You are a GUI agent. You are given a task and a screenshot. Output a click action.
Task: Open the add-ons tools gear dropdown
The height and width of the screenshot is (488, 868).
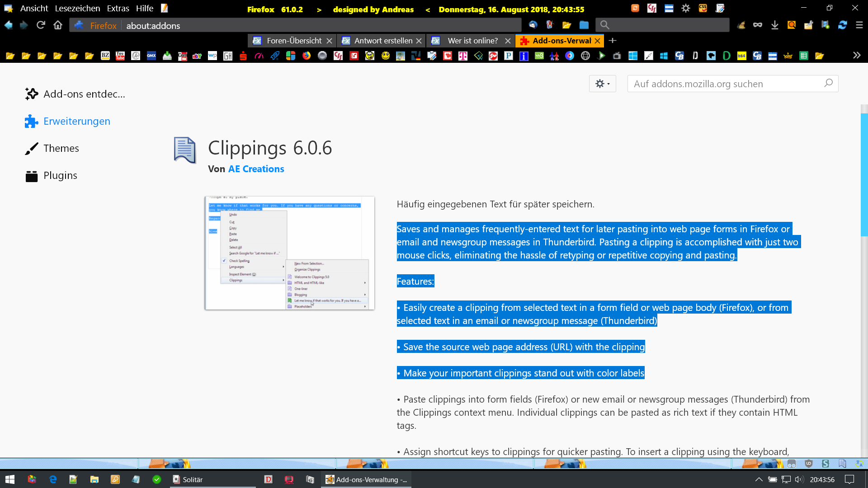[x=602, y=84]
